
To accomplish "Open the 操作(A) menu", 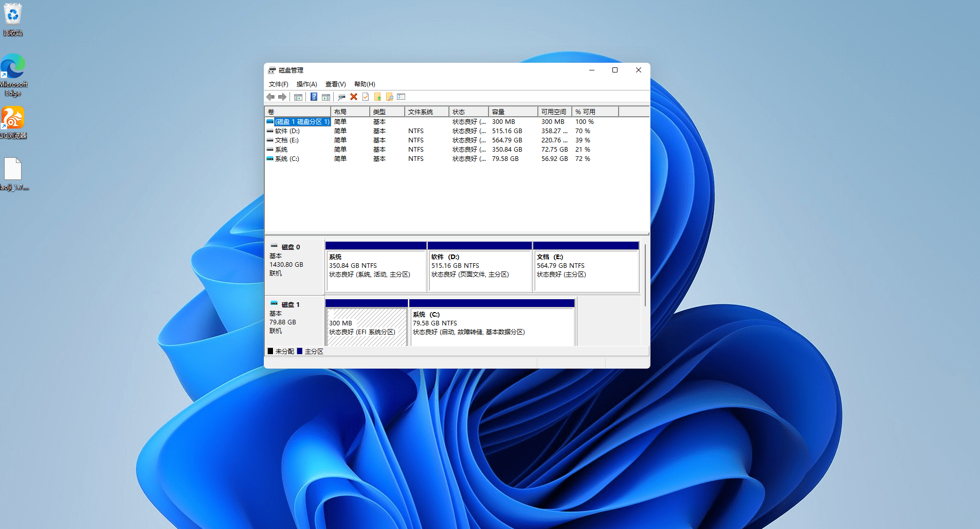I will click(306, 84).
